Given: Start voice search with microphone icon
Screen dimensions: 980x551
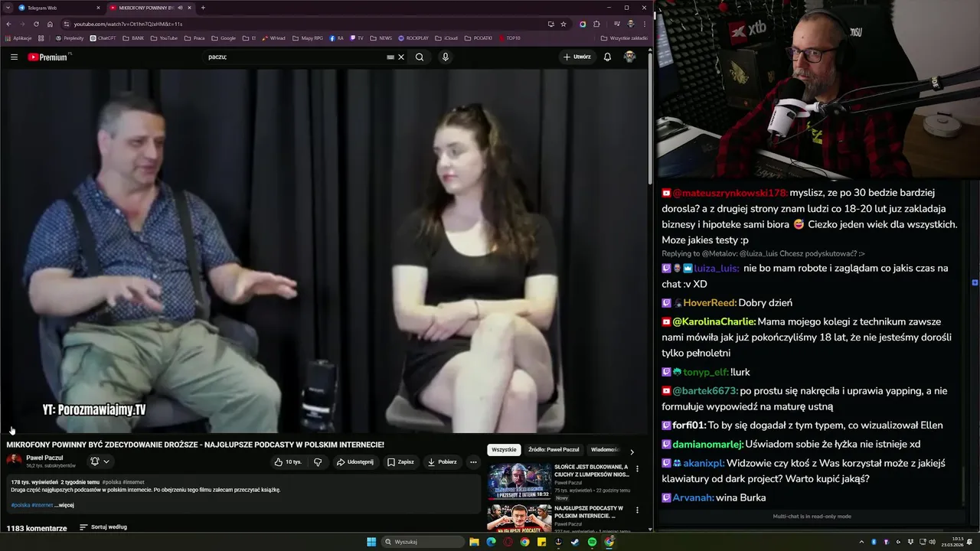Looking at the screenshot, I should (x=446, y=57).
